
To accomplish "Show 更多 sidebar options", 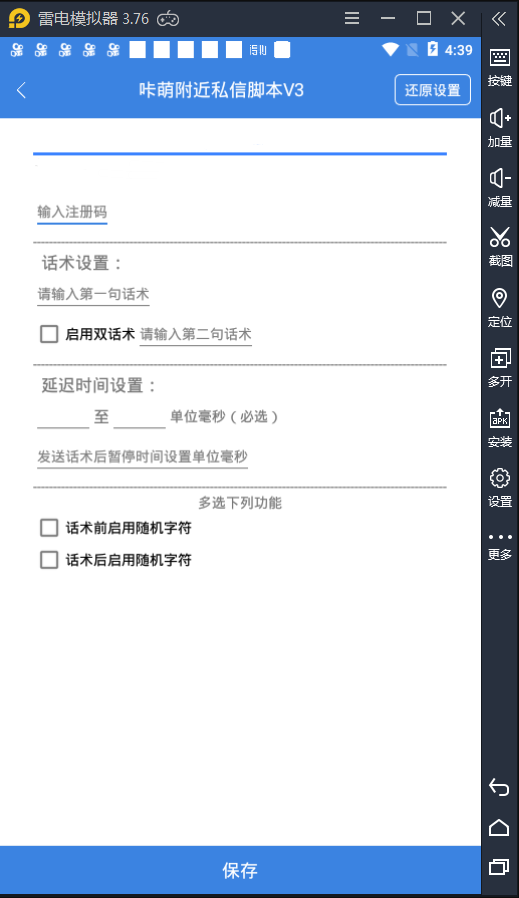I will tap(500, 546).
